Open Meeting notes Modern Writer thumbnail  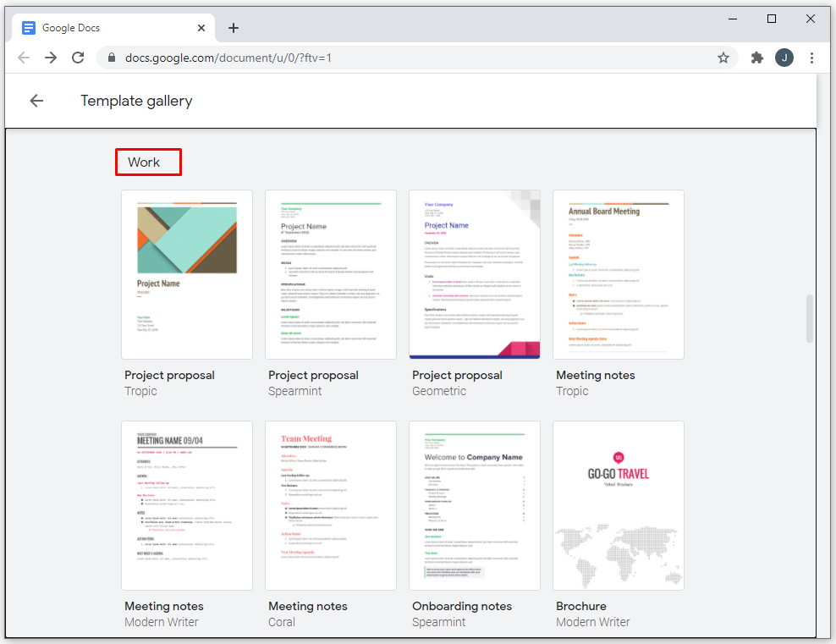point(187,505)
